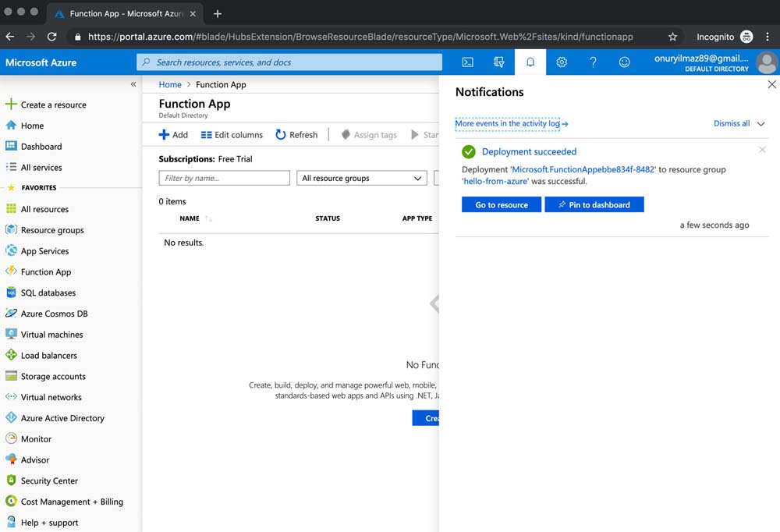This screenshot has width=780, height=532.
Task: Open Cloud Shell from the top bar
Action: pos(468,62)
